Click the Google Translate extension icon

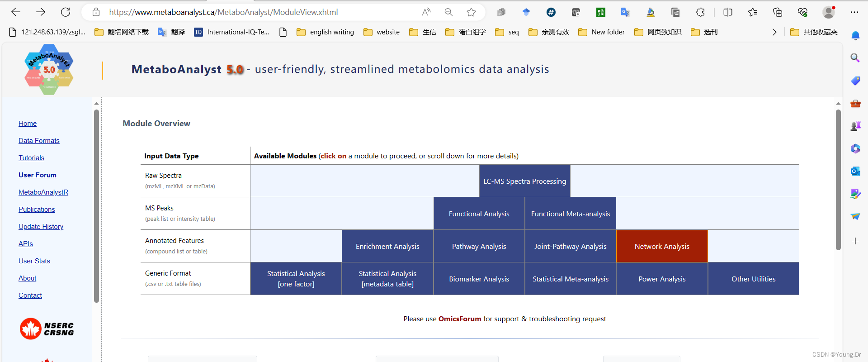point(625,12)
